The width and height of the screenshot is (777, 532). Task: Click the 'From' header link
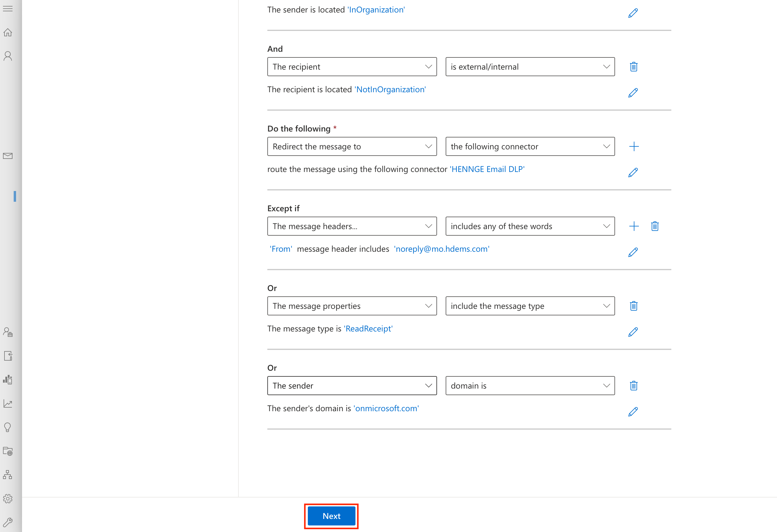pyautogui.click(x=281, y=249)
